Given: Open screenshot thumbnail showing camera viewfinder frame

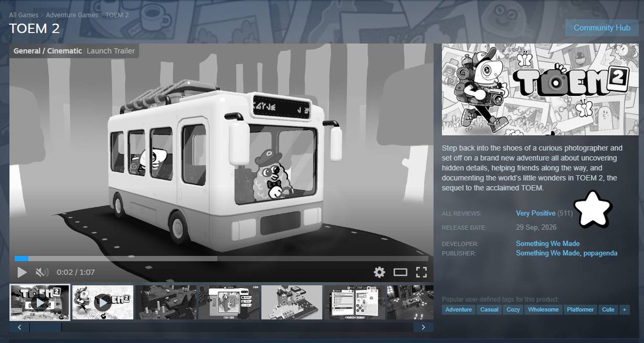Looking at the screenshot, I should [x=229, y=302].
